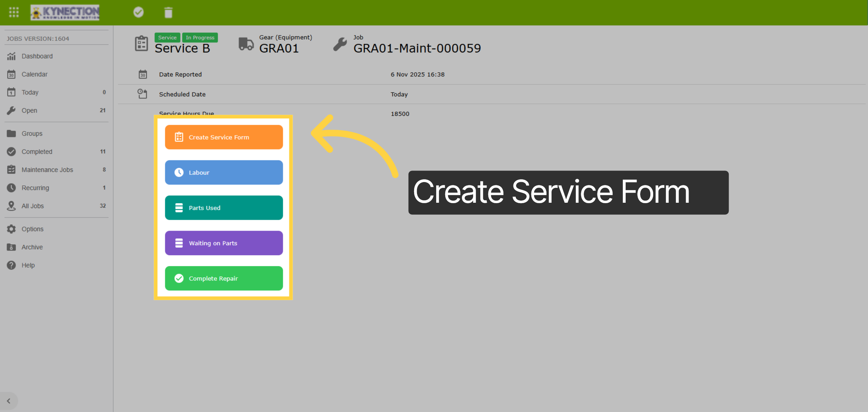This screenshot has height=412, width=868.
Task: Open Calendar from the sidebar
Action: coord(56,74)
